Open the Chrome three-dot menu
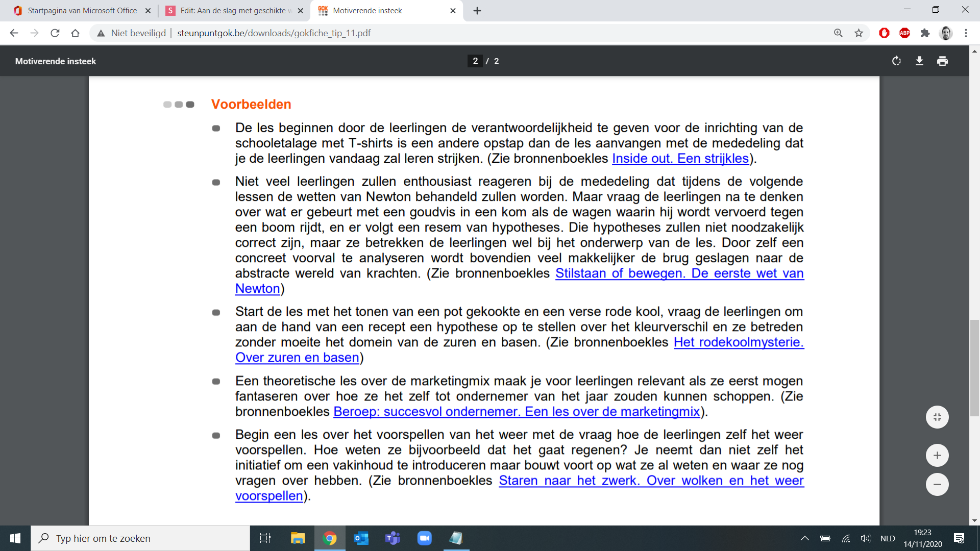 (x=966, y=33)
